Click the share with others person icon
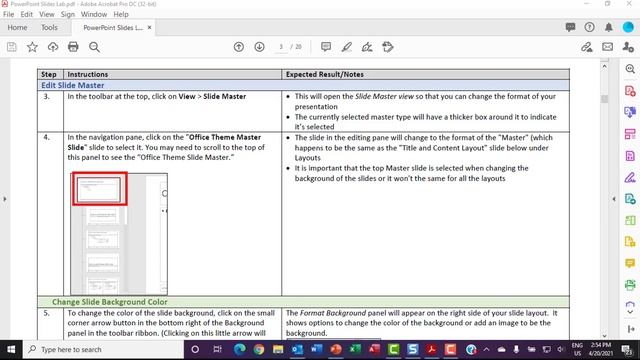 tap(628, 47)
